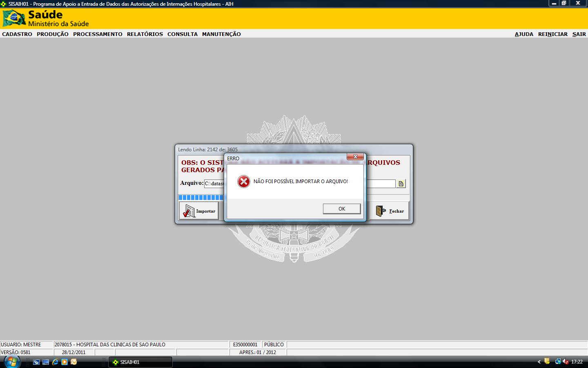The image size is (588, 368).
Task: Open the CADASTRO menu
Action: pos(17,34)
